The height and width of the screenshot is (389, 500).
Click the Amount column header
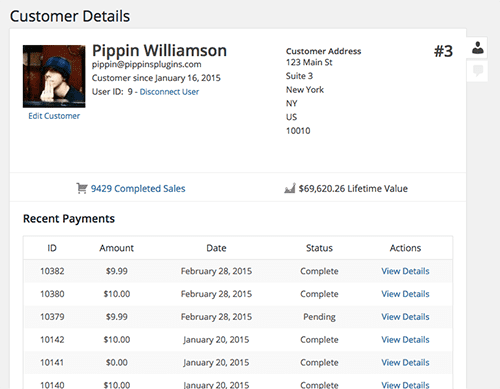[116, 248]
